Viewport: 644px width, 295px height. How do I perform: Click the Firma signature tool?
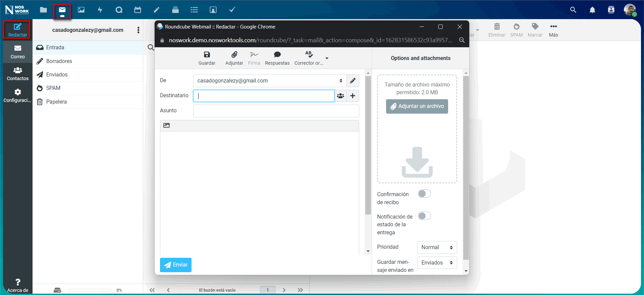coord(254,58)
